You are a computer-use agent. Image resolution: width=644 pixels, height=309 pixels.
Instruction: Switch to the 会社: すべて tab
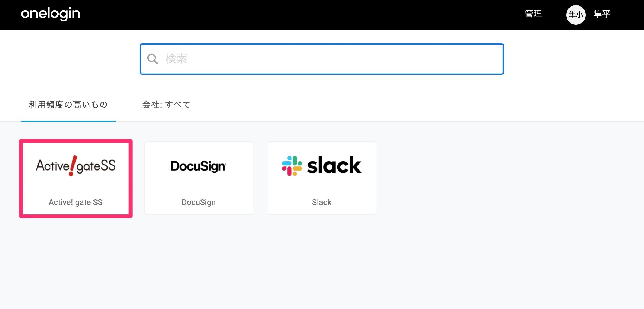tap(166, 105)
